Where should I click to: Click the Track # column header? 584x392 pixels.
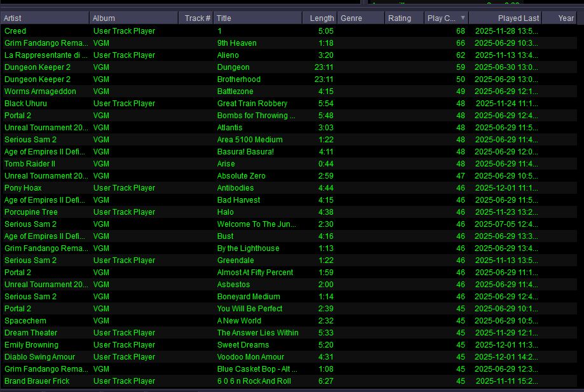coord(195,18)
